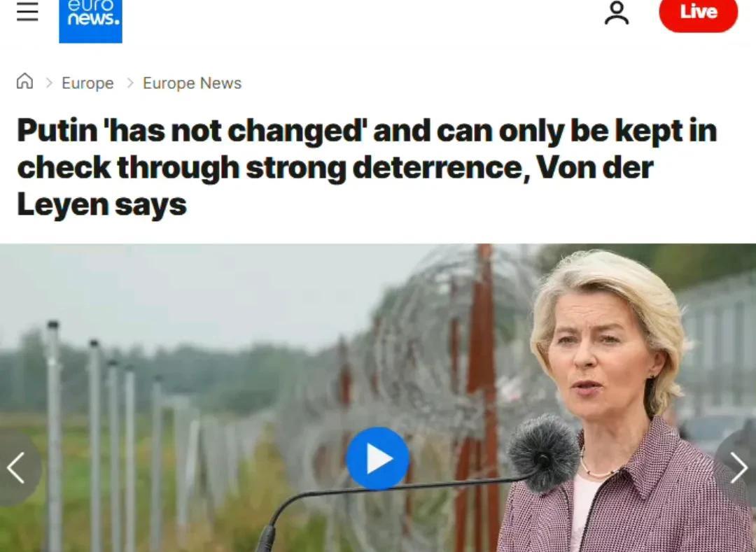Open the Europe breadcrumb link

click(87, 83)
